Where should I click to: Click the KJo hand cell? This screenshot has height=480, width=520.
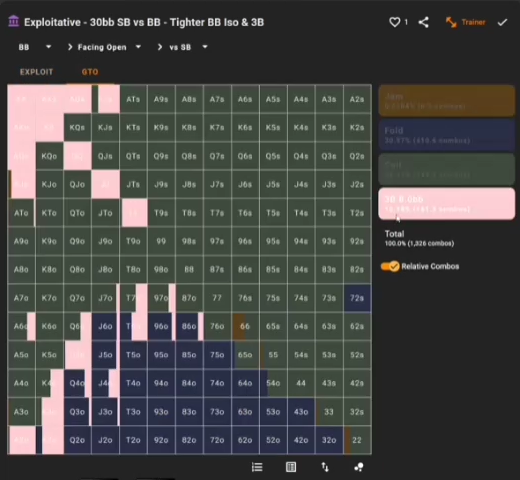(49, 184)
